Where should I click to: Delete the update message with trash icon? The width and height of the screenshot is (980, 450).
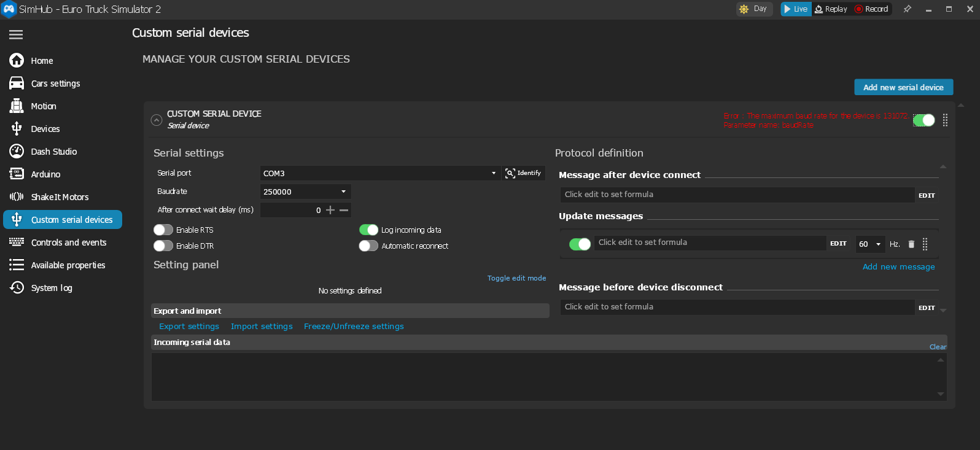pos(911,244)
